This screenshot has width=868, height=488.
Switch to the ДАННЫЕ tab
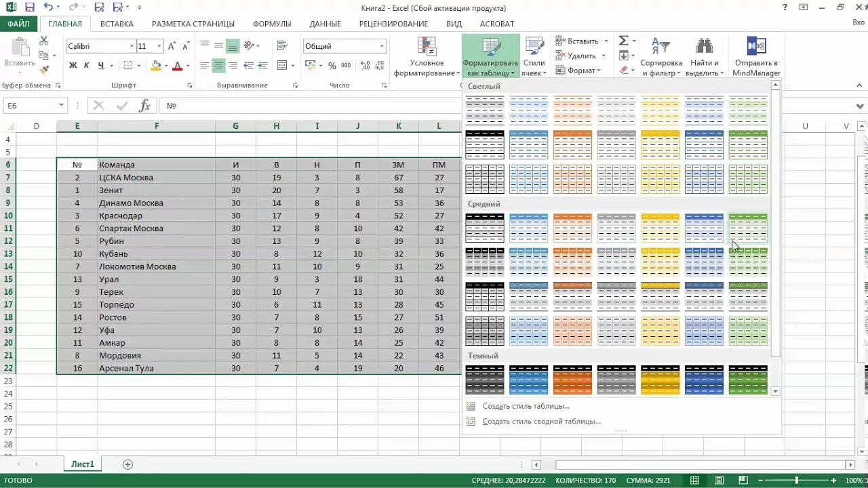point(325,24)
